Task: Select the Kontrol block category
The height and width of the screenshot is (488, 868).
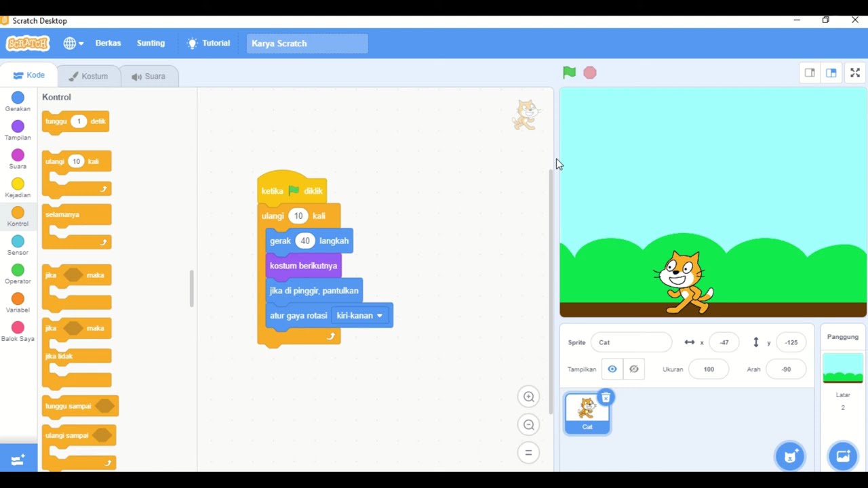Action: 18,217
